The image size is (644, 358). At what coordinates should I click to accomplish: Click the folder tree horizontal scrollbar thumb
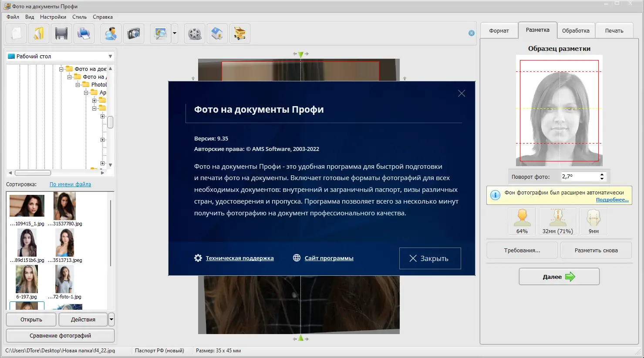(33, 173)
